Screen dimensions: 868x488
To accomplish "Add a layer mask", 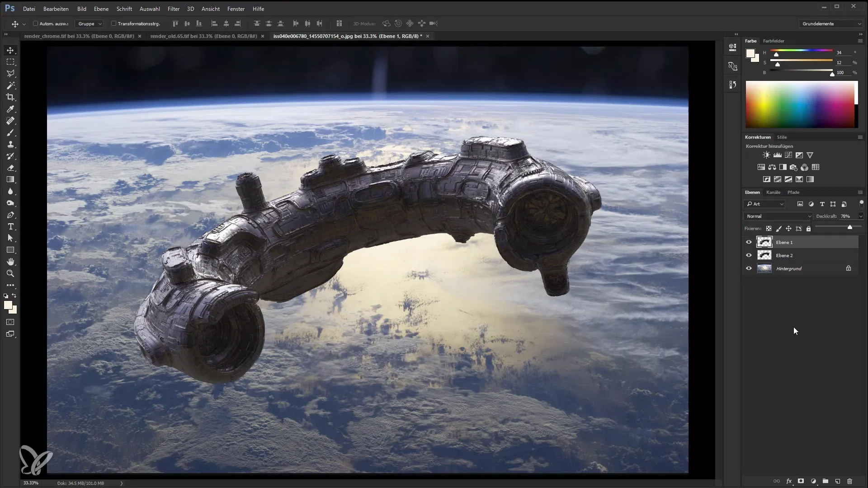I will click(801, 481).
